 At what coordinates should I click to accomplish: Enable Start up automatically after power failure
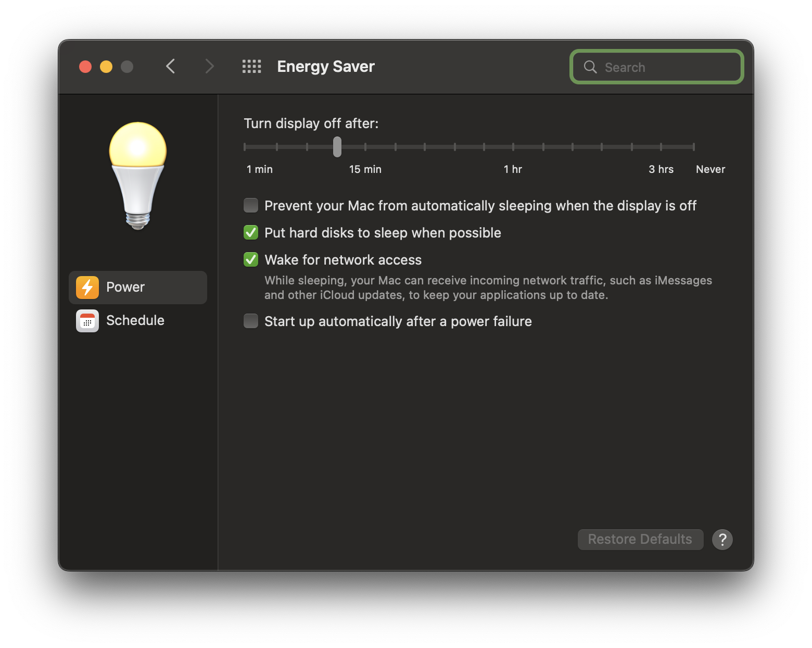251,321
